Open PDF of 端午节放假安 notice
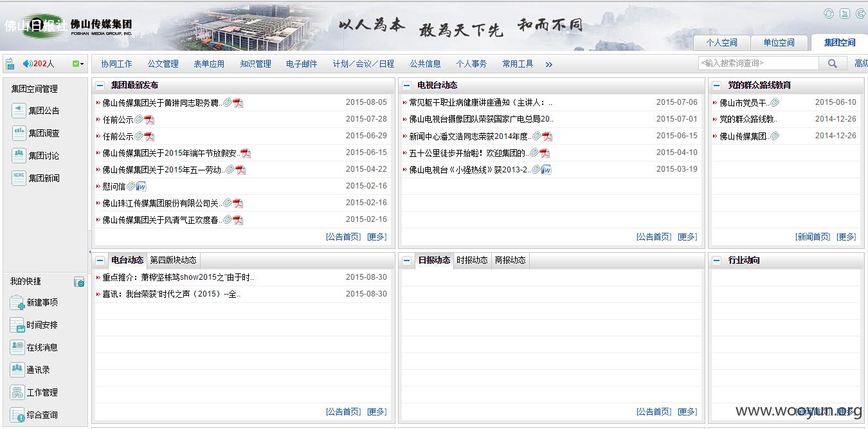Screen dimensions: 868x429 click(x=246, y=153)
